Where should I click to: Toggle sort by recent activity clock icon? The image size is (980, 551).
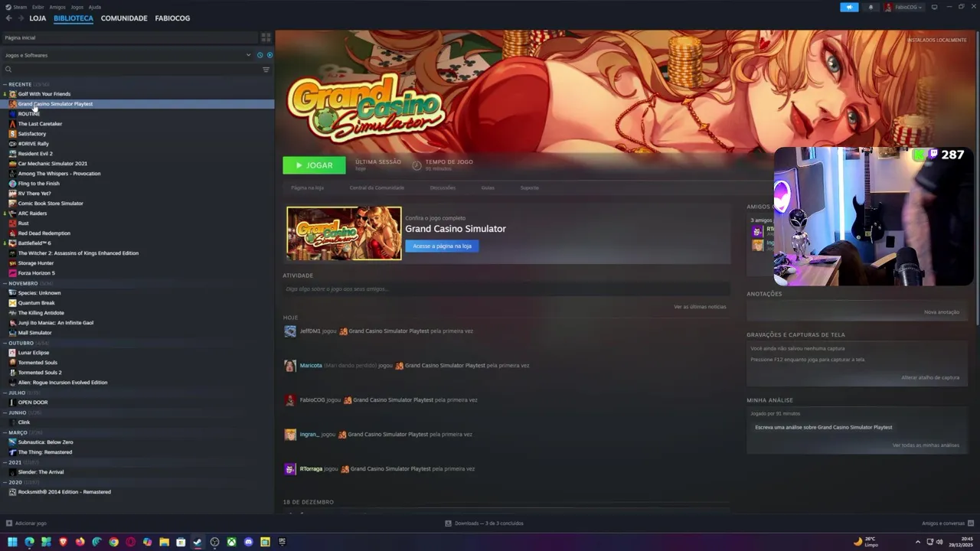click(260, 55)
